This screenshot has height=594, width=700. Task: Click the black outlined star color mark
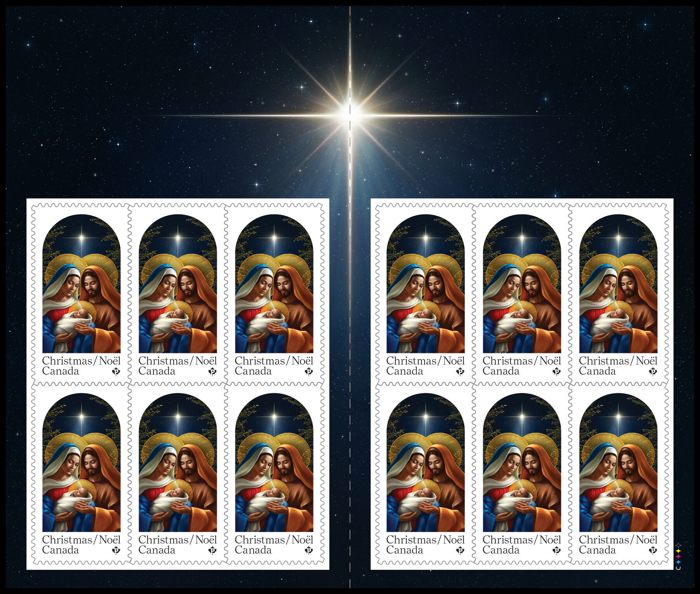tap(678, 545)
